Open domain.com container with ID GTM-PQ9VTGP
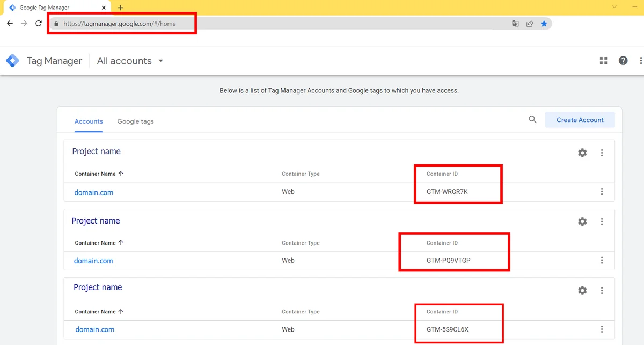Image resolution: width=644 pixels, height=345 pixels. point(93,261)
